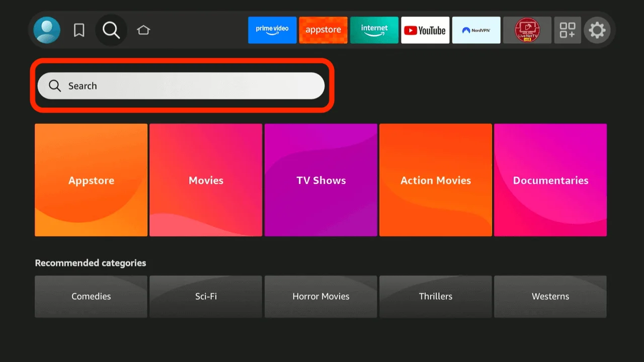Click inside the Search input field
The width and height of the screenshot is (644, 362).
click(181, 85)
